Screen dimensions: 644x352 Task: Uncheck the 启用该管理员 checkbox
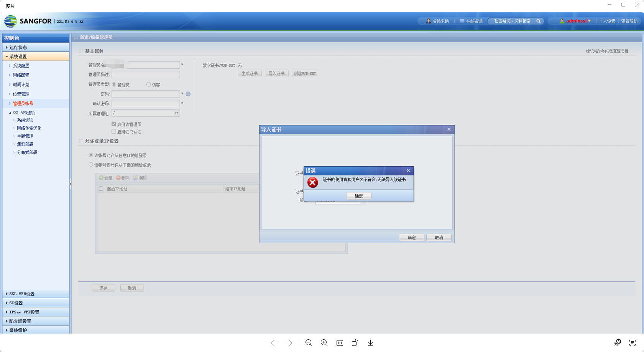coord(114,124)
